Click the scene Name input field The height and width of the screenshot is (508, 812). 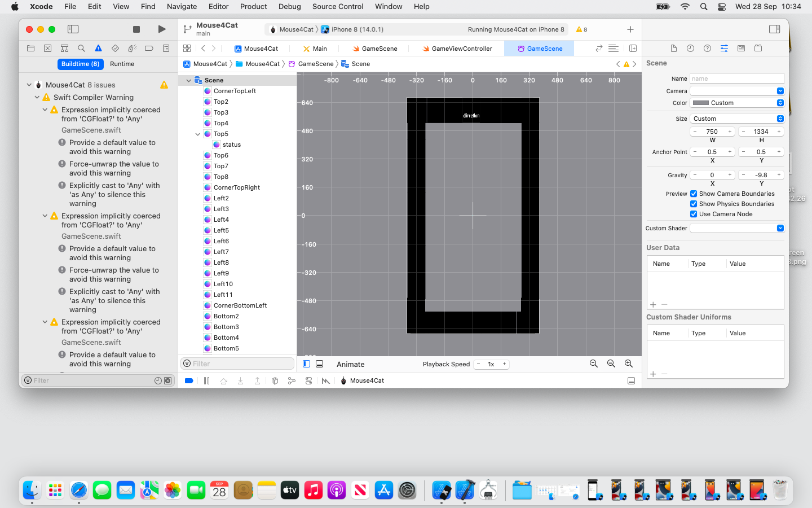click(x=736, y=78)
